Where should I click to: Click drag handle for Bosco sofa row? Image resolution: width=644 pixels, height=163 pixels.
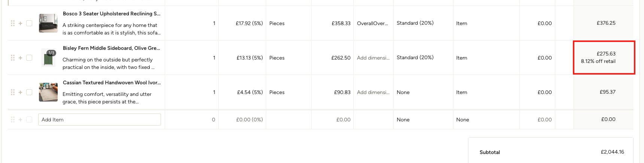(13, 23)
